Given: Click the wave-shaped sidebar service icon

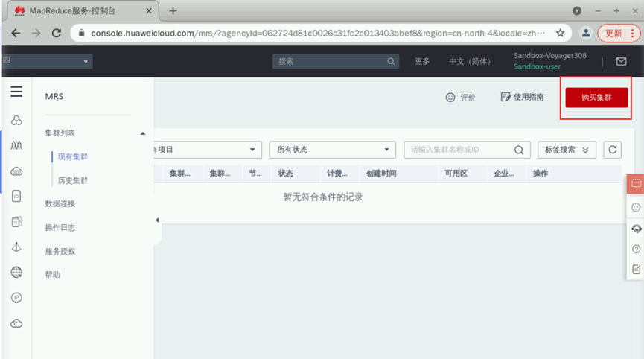Looking at the screenshot, I should [x=16, y=145].
